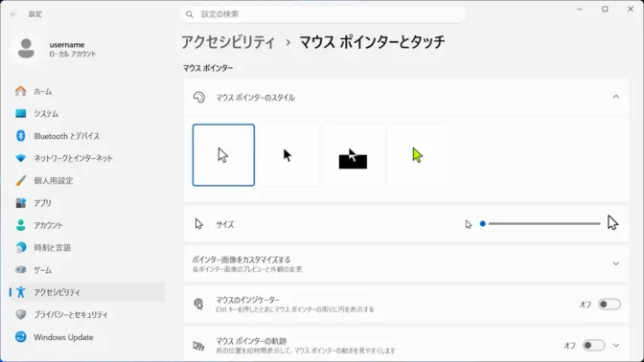Click the privacy shield icon
Screen dimensions: 644x362
[20, 314]
